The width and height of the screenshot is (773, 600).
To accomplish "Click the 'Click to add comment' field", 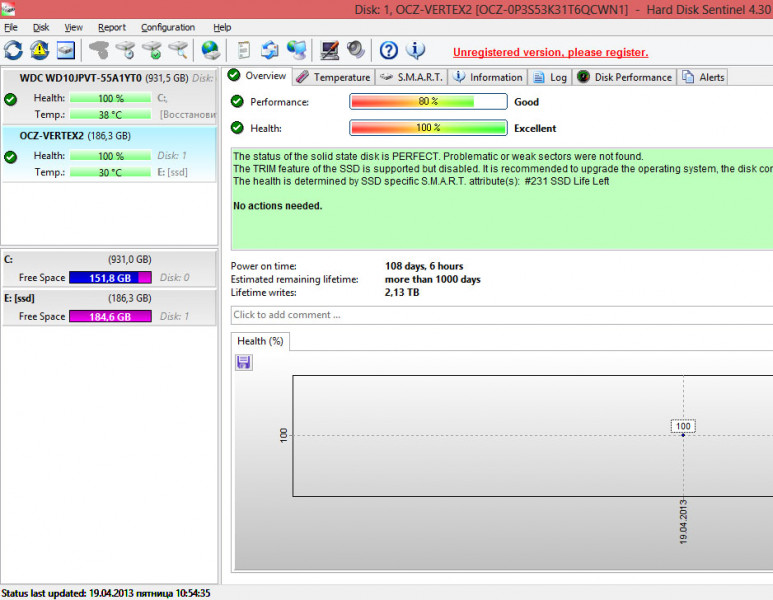I will pos(502,315).
